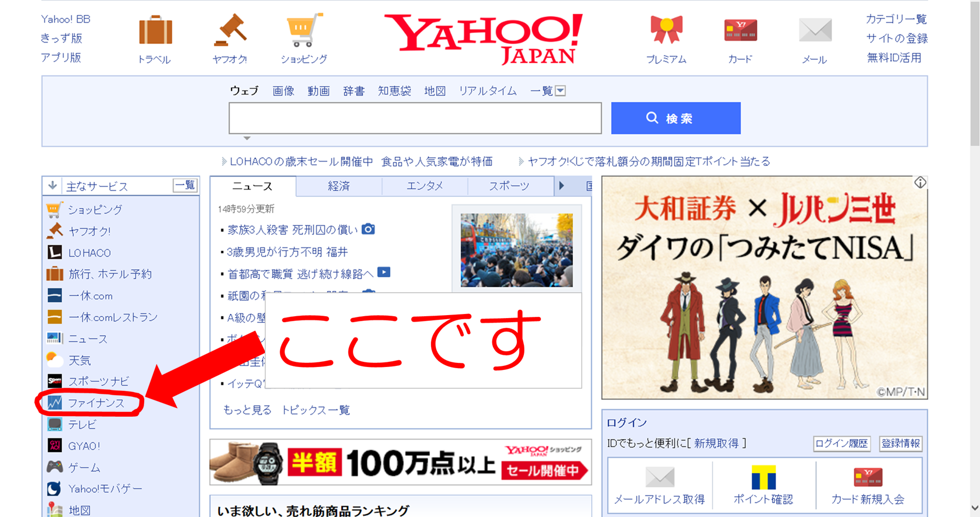The image size is (980, 517).
Task: Open the Premium ribbon icon
Action: click(x=666, y=30)
